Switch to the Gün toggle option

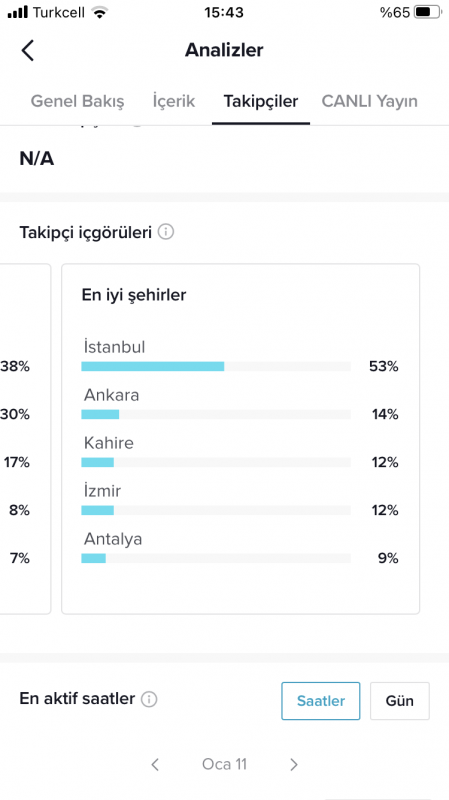400,701
